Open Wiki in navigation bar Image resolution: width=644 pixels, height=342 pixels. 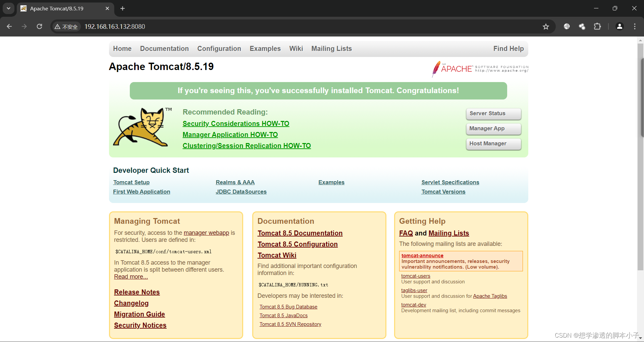pos(296,49)
